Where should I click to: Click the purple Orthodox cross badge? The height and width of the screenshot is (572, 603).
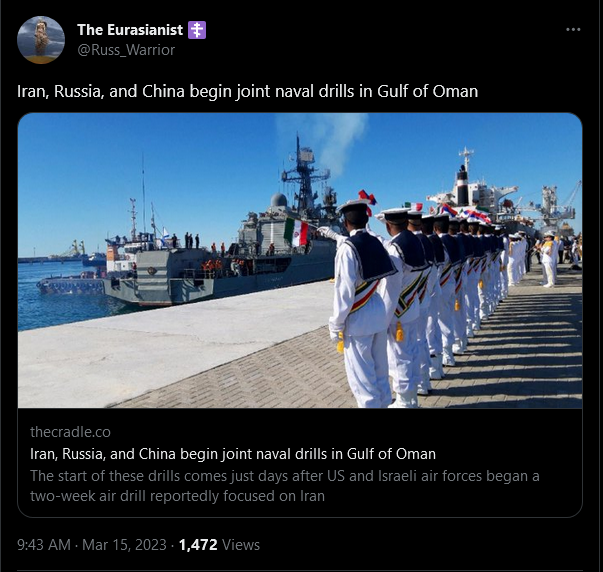[x=197, y=30]
